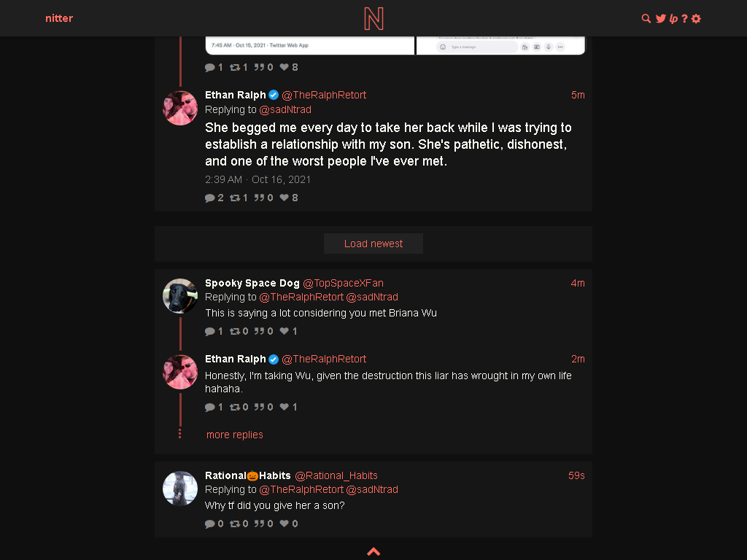
Task: Click retweet icon on Spooky Space Dog reply
Action: tap(234, 331)
